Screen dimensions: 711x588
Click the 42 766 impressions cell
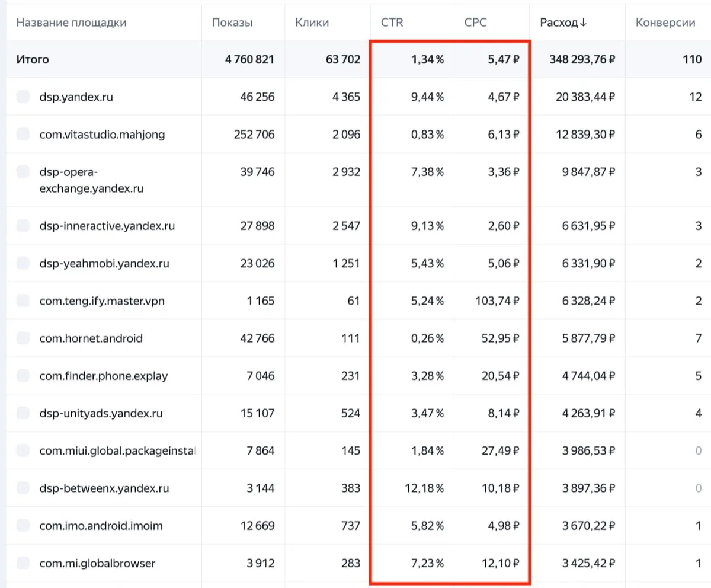257,338
